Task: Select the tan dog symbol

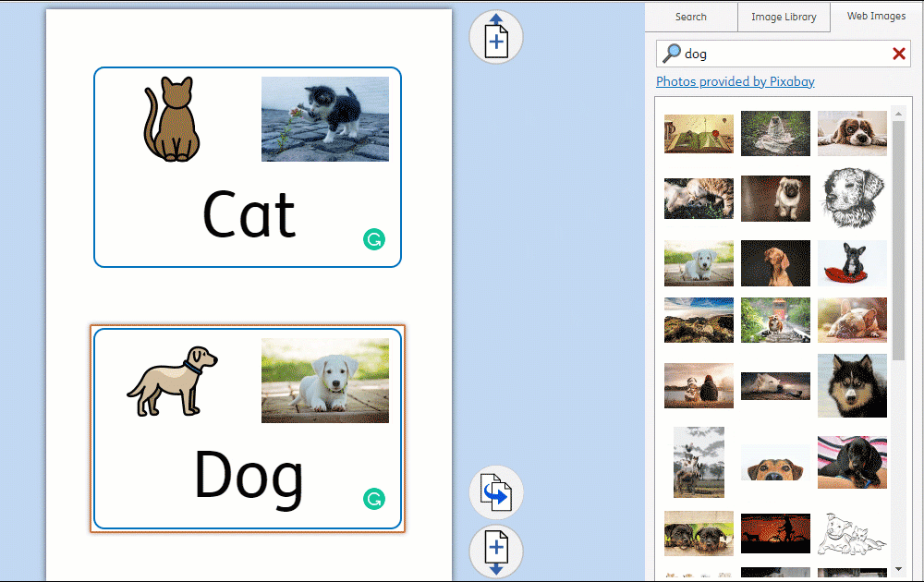Action: click(173, 381)
